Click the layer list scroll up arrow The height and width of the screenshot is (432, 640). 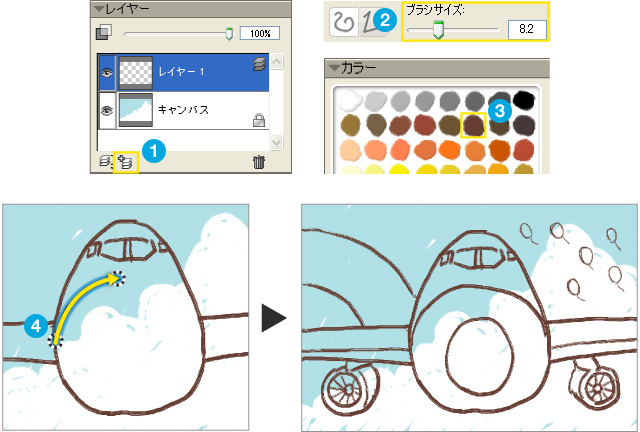pos(276,62)
